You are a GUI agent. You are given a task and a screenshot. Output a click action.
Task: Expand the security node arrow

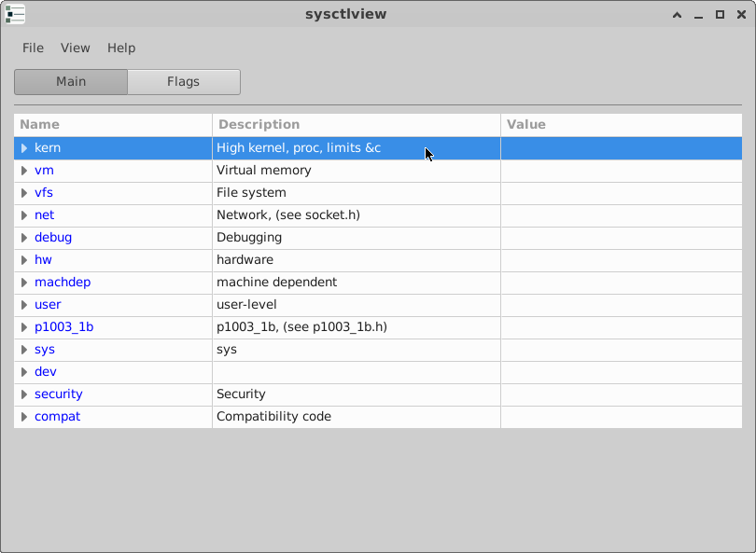tap(24, 394)
